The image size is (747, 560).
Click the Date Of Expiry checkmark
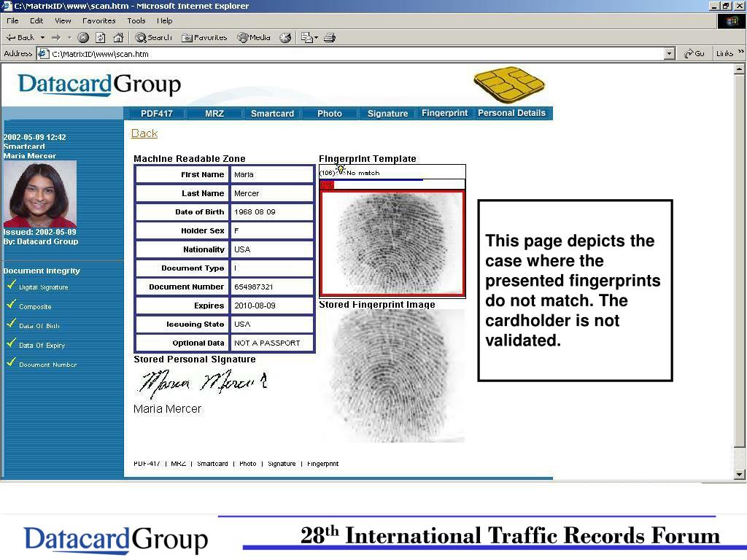tap(12, 343)
